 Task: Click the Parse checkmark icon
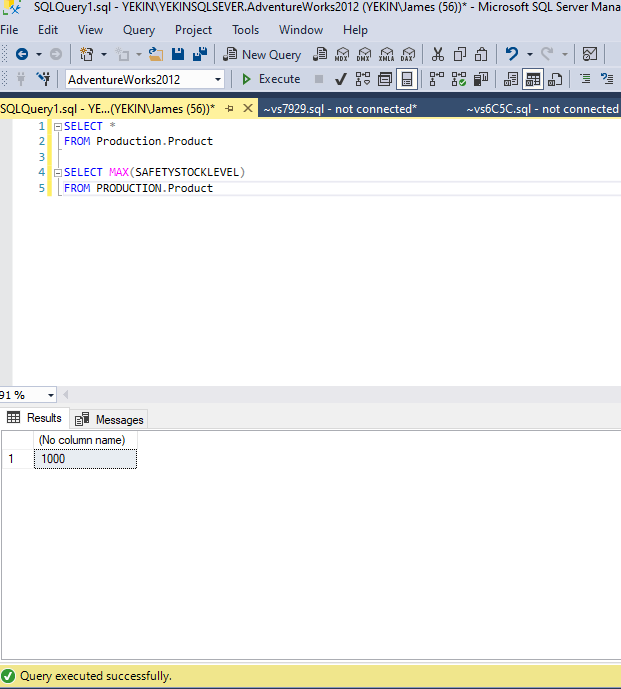point(341,80)
